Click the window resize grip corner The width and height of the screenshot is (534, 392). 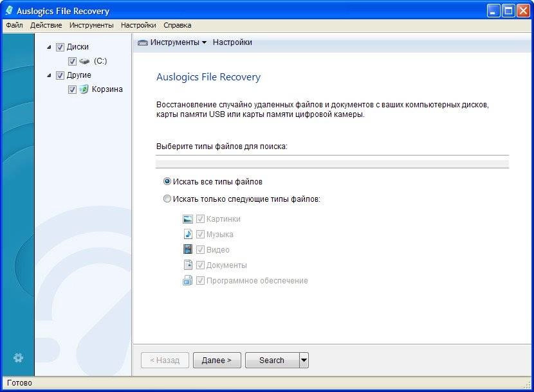pos(528,385)
